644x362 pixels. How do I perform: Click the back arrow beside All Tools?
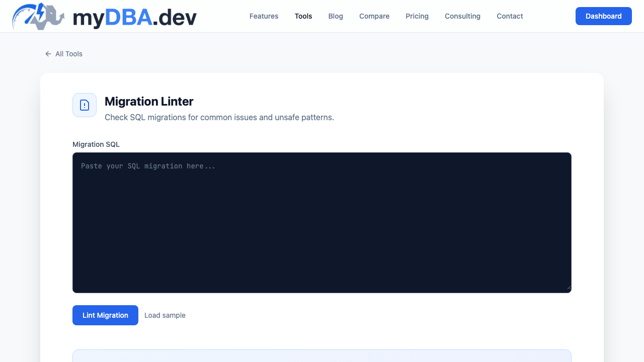[x=48, y=54]
